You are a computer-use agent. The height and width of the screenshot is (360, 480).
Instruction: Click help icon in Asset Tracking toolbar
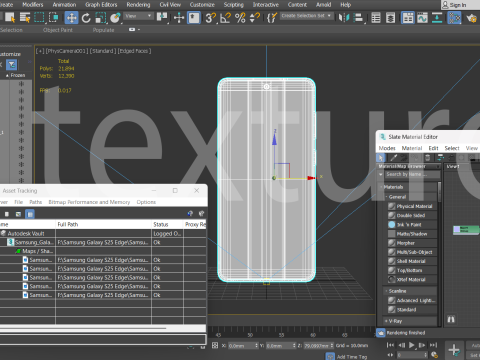click(x=190, y=214)
